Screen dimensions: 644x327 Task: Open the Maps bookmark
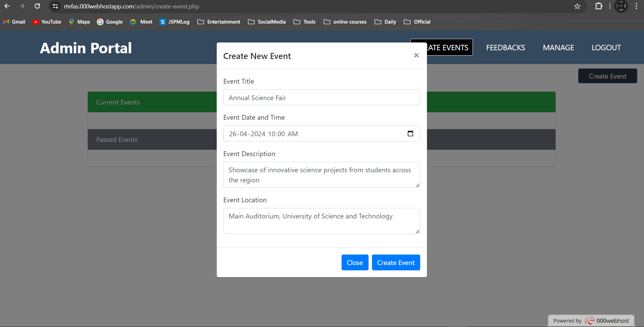click(x=79, y=22)
